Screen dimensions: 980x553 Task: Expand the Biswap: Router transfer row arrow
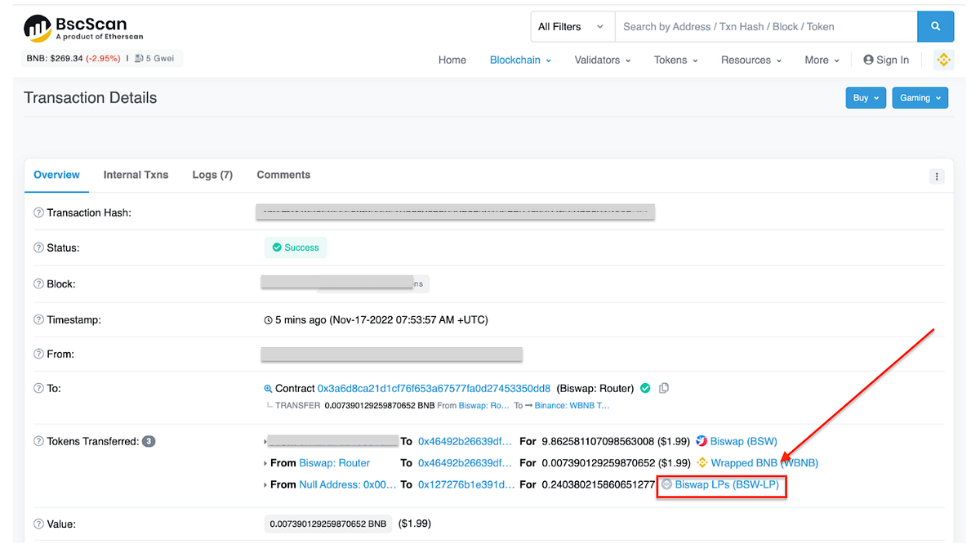point(265,463)
